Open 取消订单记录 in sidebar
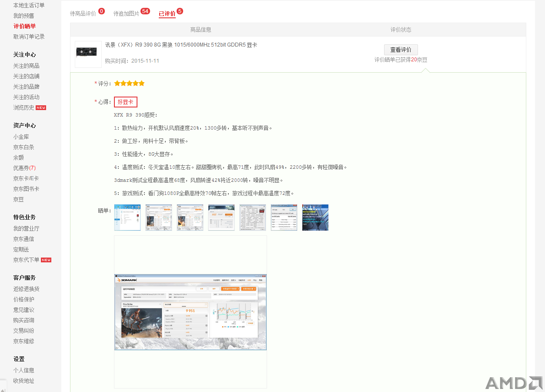Screen dimensions: 545x392 tap(29, 37)
